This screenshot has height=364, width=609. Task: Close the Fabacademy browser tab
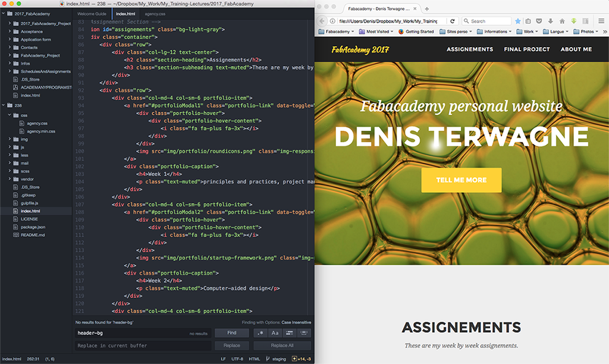pyautogui.click(x=415, y=8)
